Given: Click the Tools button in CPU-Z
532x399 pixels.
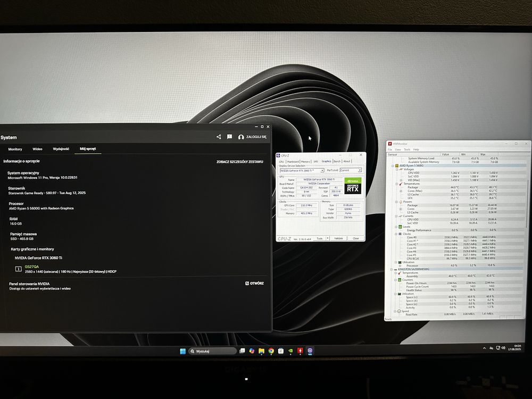Looking at the screenshot, I should (320, 238).
